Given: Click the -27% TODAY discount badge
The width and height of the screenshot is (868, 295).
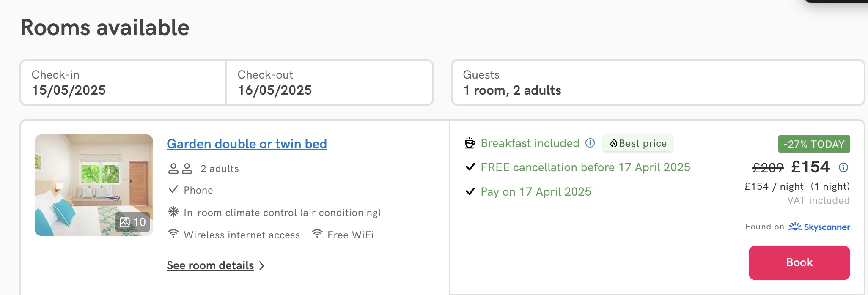Looking at the screenshot, I should pos(814,144).
